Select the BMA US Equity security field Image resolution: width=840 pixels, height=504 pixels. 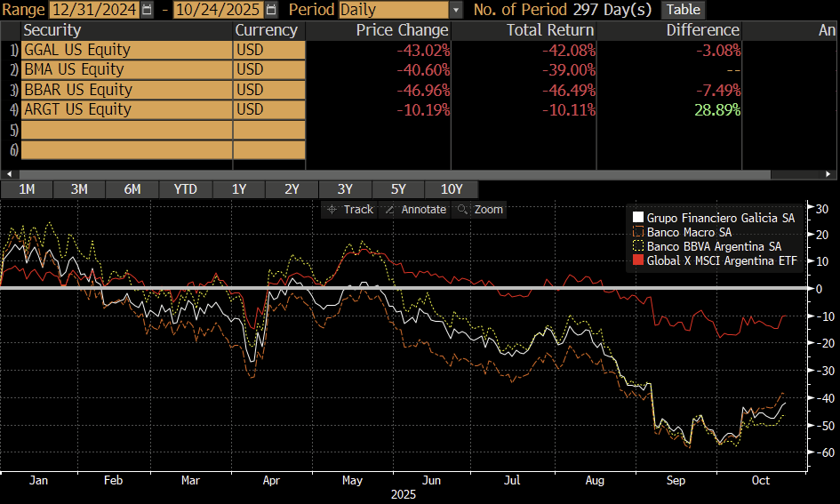click(x=127, y=69)
